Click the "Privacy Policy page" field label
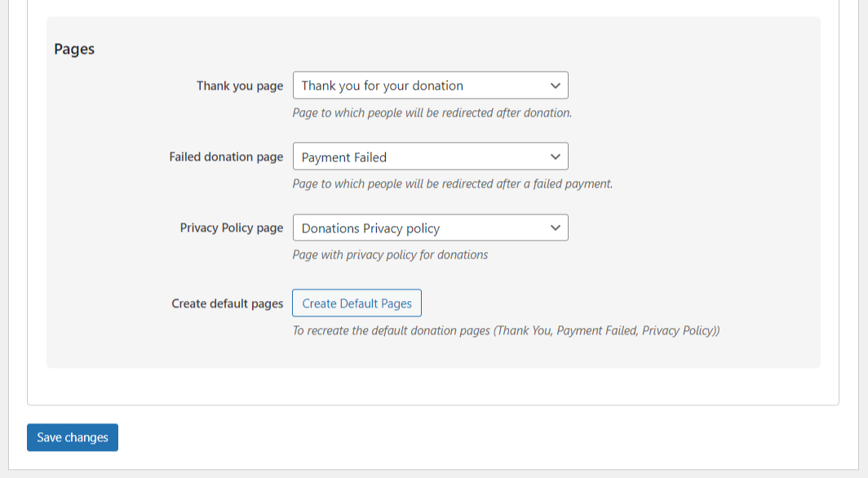This screenshot has width=868, height=478. (x=232, y=228)
